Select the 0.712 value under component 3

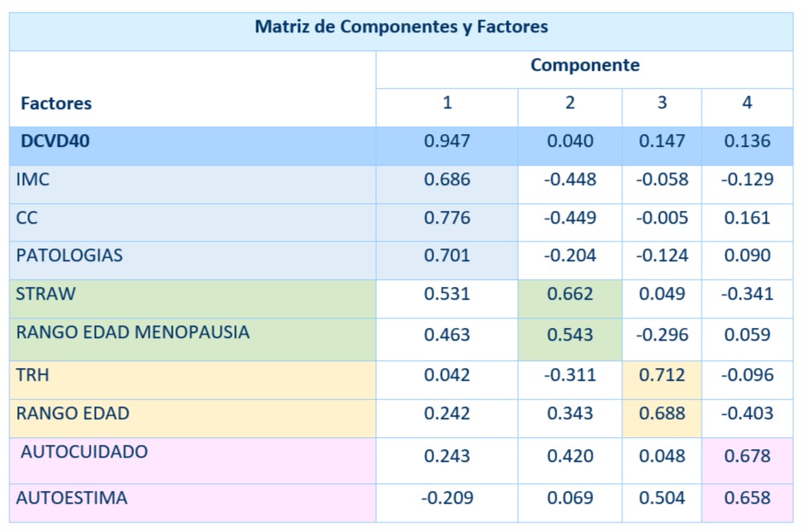pos(662,375)
